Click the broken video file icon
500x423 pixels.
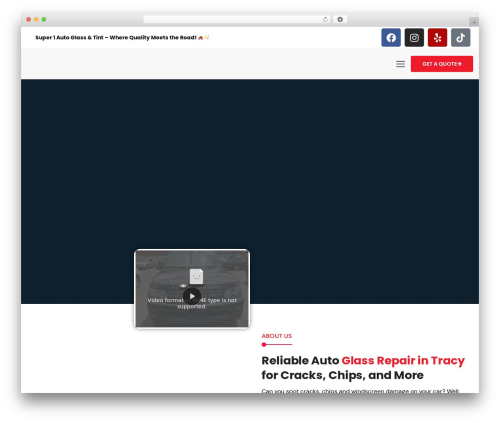pyautogui.click(x=196, y=276)
